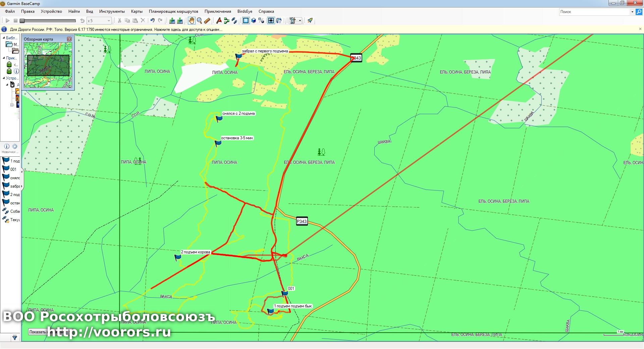Toggle the 2D map view button
644x349 pixels.
pyautogui.click(x=246, y=21)
